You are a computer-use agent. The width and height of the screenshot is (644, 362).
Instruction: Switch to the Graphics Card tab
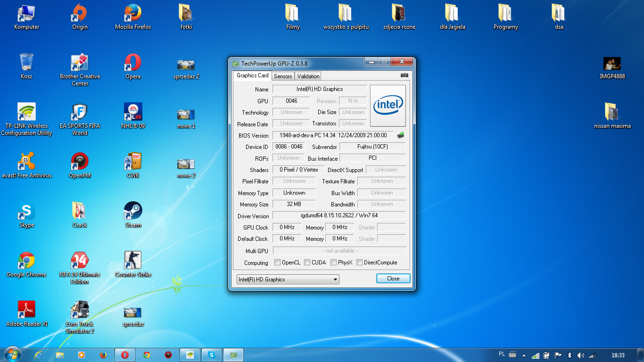point(252,75)
